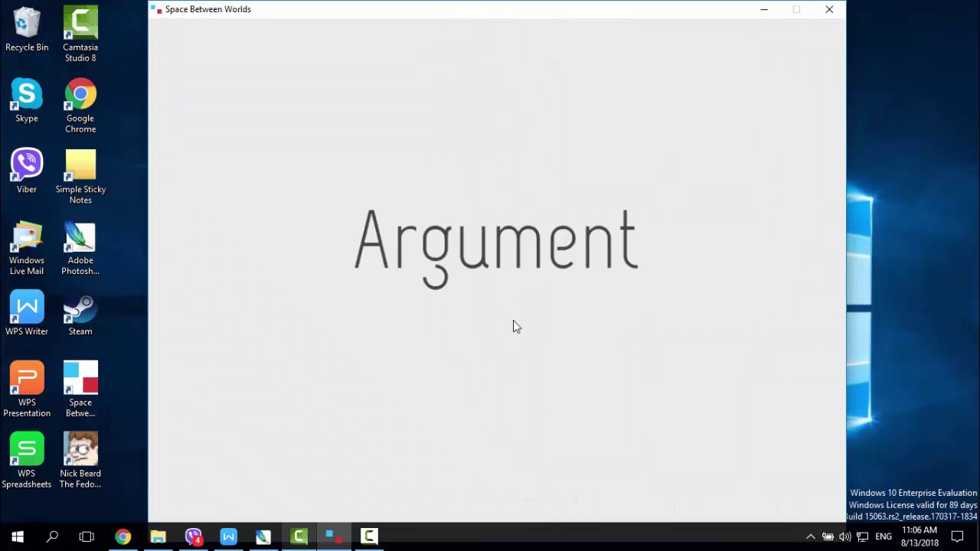Select Nick Beard The Fedora desktop icon
980x551 pixels.
click(x=80, y=461)
